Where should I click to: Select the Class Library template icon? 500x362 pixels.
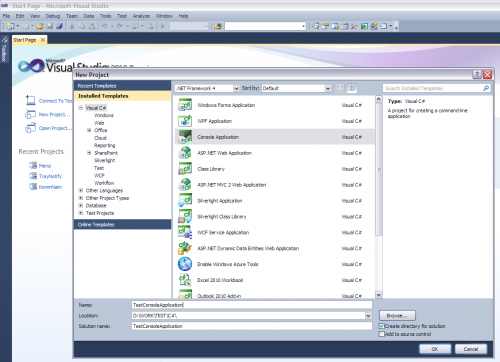click(185, 169)
